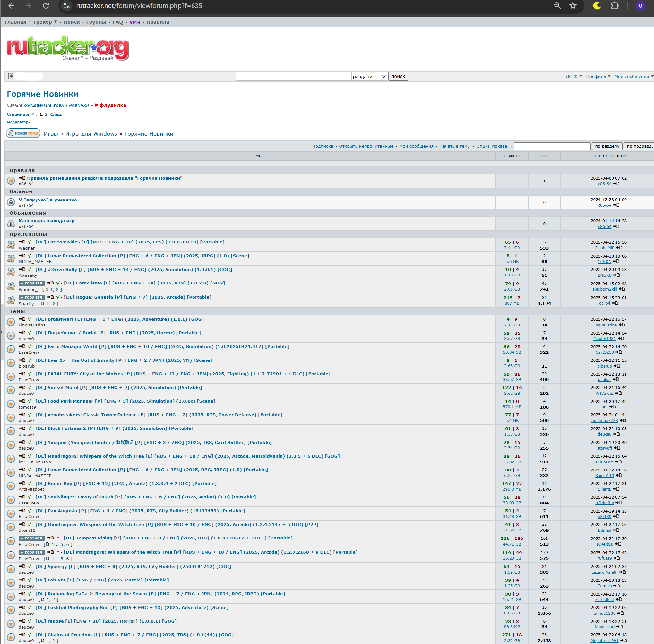
Task: Reload the rutracker page
Action: [x=46, y=6]
